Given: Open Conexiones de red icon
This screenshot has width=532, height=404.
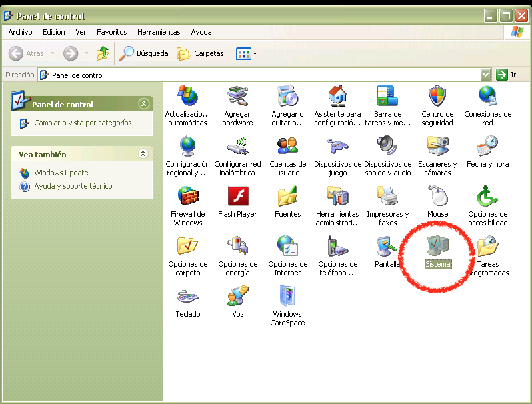Looking at the screenshot, I should (x=487, y=96).
